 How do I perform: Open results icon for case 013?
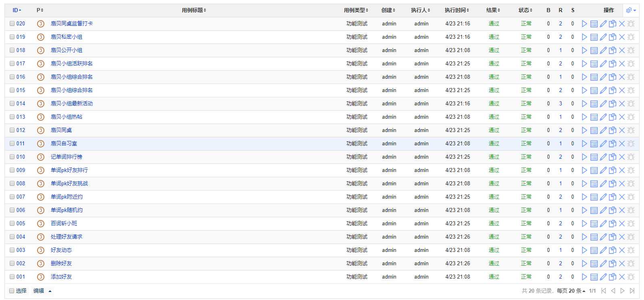click(594, 117)
